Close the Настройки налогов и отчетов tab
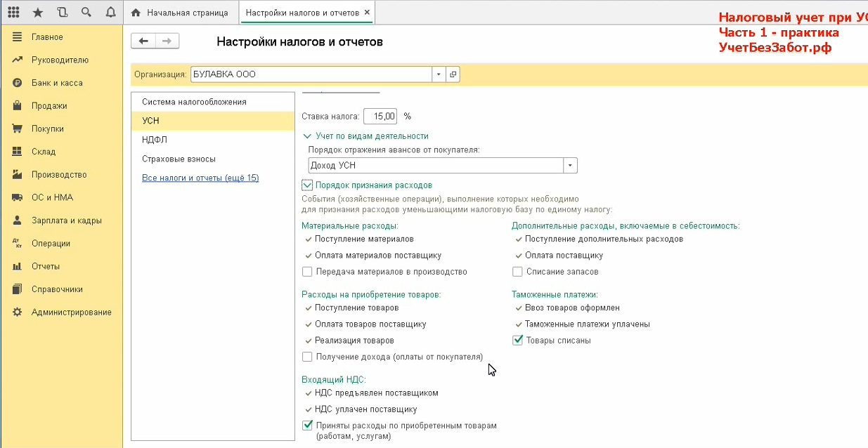Viewport: 868px width, 448px height. pos(368,13)
